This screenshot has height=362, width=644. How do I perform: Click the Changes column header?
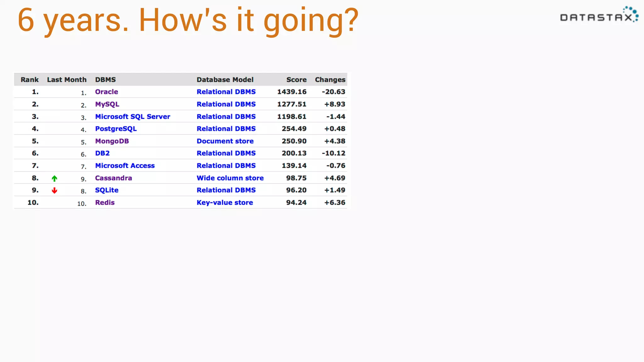click(330, 80)
